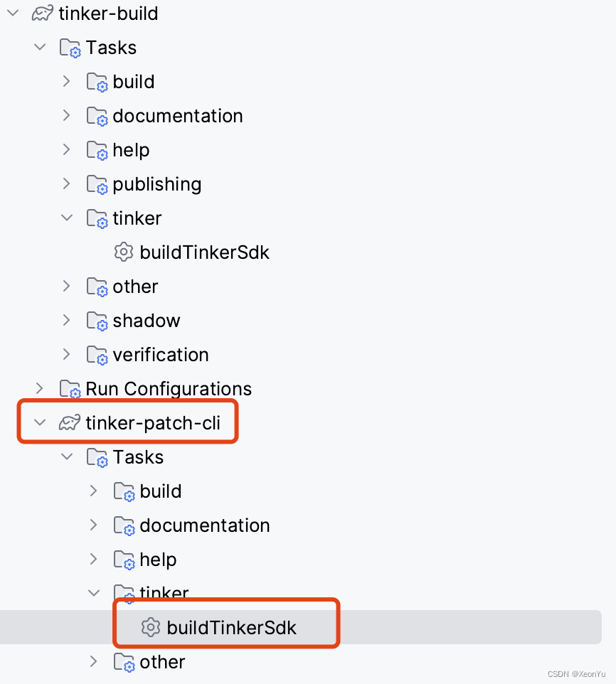The height and width of the screenshot is (684, 616).
Task: Click the folder icon next to verification
Action: tap(97, 354)
